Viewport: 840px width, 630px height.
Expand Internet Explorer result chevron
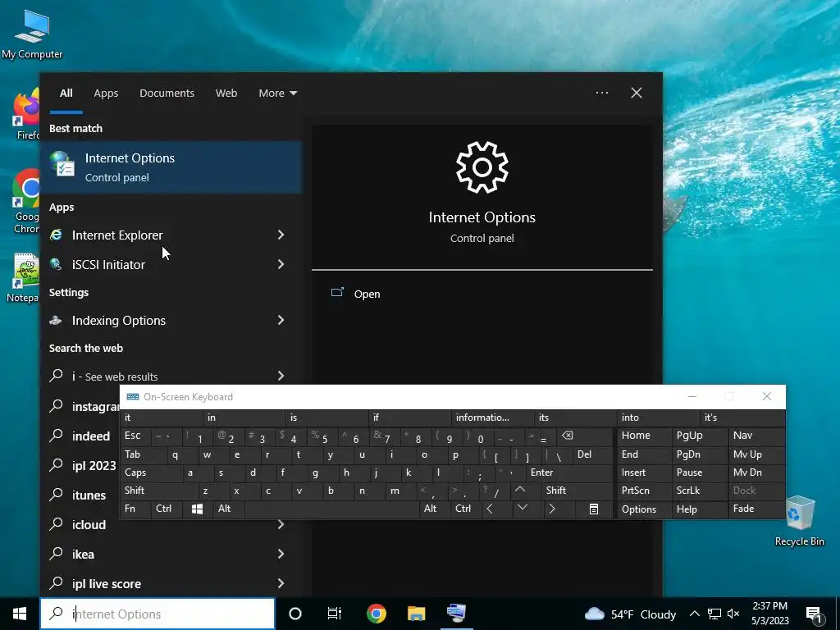(x=281, y=235)
